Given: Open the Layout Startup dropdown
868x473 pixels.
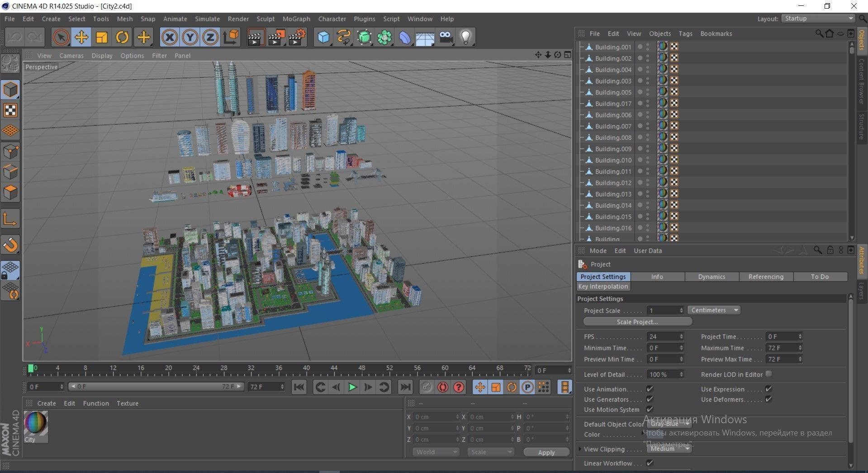Looking at the screenshot, I should (x=818, y=19).
